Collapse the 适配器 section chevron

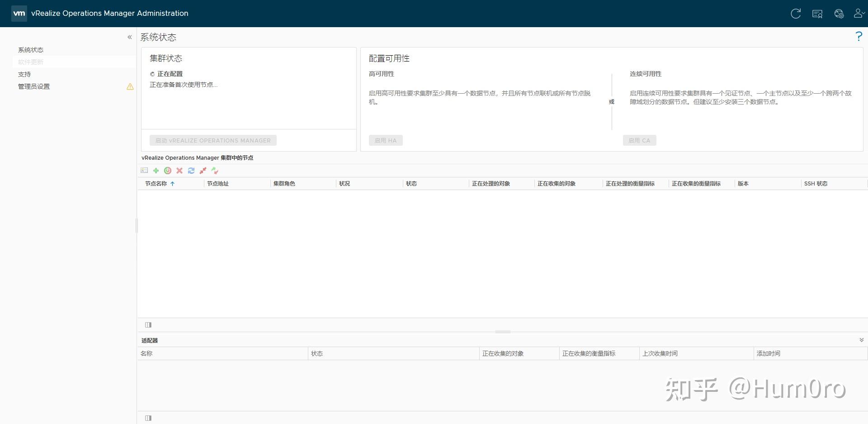click(862, 339)
